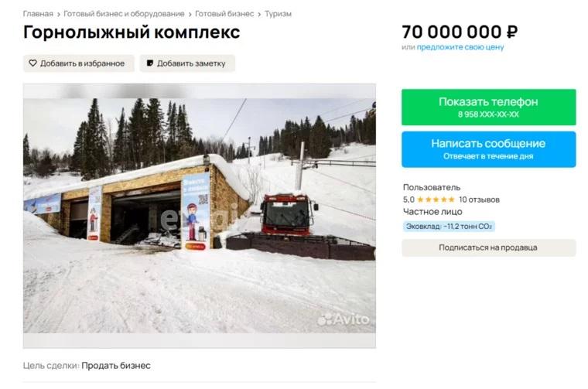Open the Готовый бизнес breadcrumb
588x389 pixels.
tap(224, 14)
